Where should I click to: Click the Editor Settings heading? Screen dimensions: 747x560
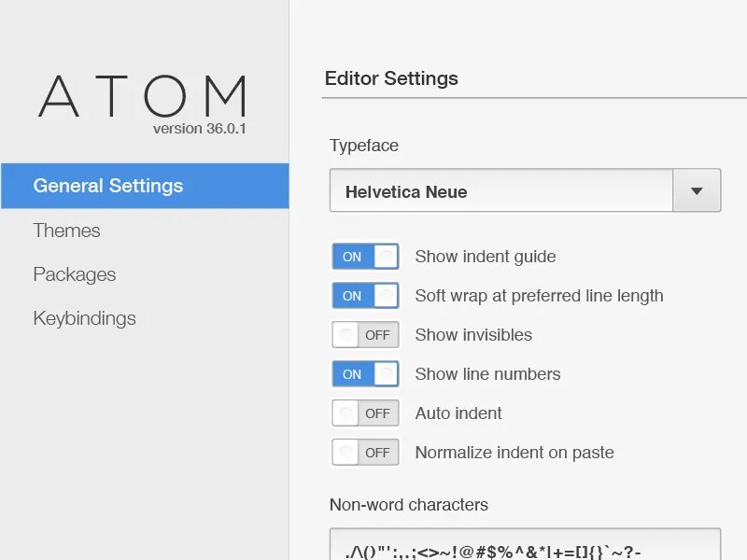(x=391, y=78)
